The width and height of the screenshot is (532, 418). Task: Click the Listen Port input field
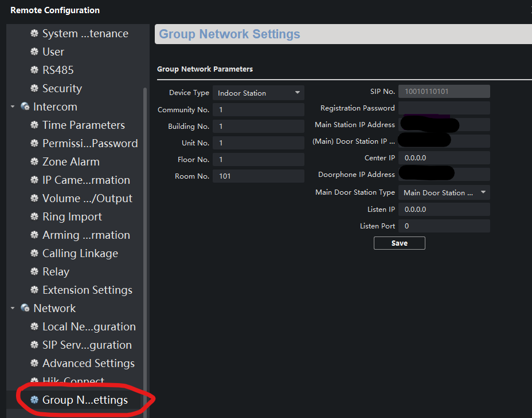pos(444,226)
